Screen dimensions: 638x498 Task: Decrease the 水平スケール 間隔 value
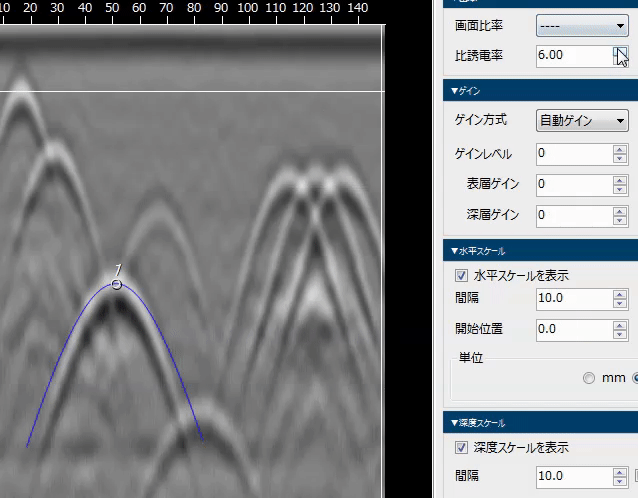pyautogui.click(x=620, y=304)
